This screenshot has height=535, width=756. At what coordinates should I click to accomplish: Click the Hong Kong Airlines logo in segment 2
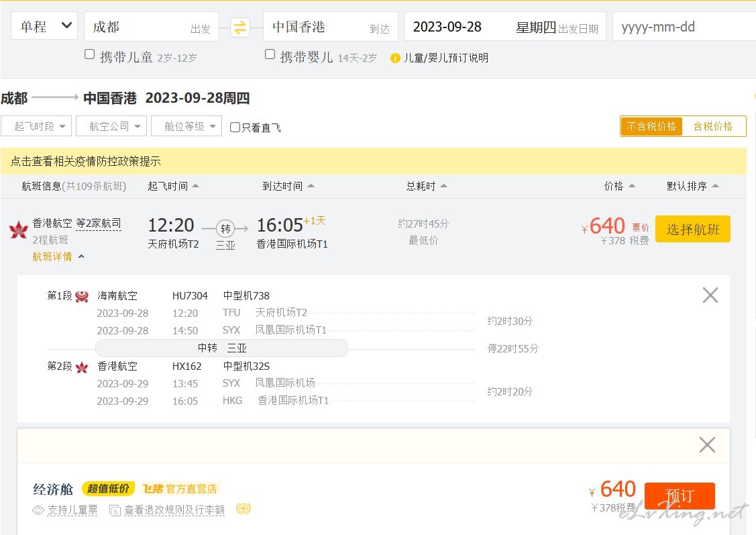coord(82,367)
